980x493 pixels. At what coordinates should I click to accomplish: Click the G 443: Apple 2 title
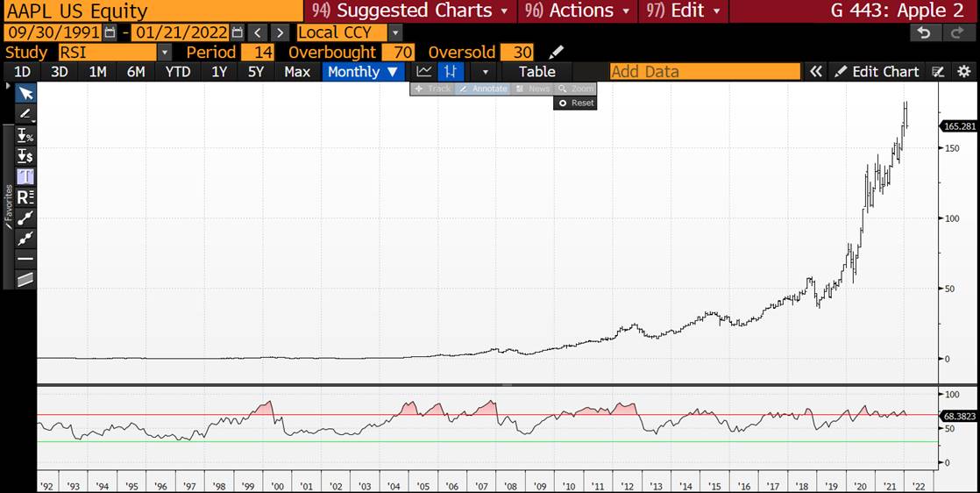click(x=897, y=11)
